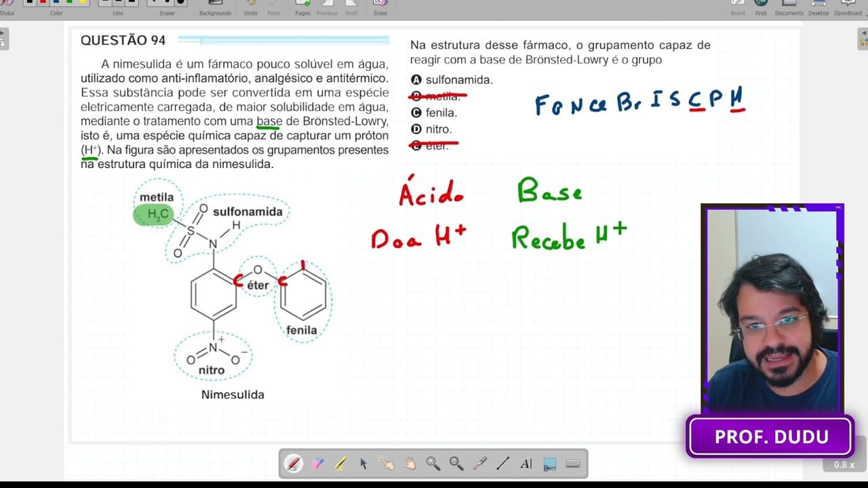
Task: Go to the Previous page
Action: tap(327, 7)
